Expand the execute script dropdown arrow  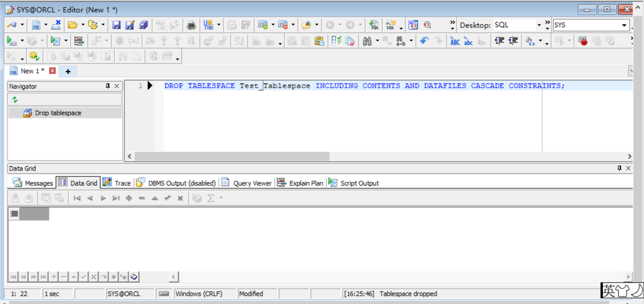point(66,41)
